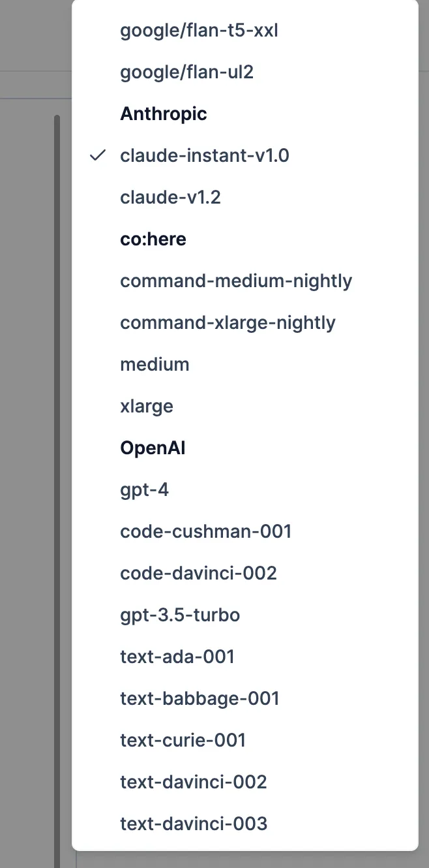This screenshot has height=868, width=429.
Task: Choose the code-davinci-002 model
Action: coord(198,573)
